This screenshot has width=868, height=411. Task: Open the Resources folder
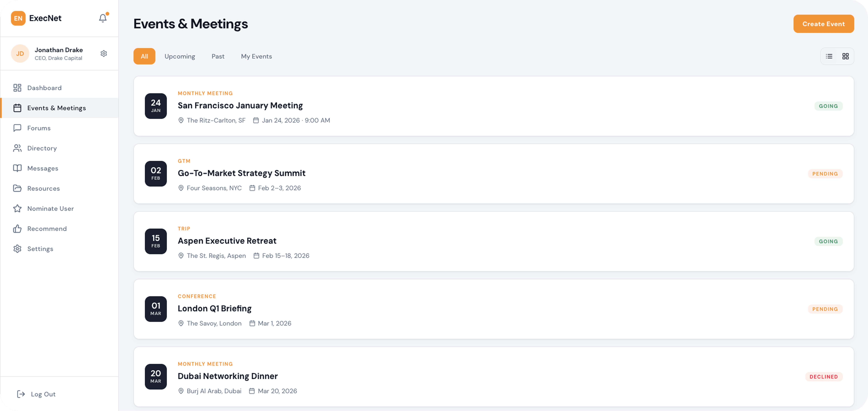[43, 189]
